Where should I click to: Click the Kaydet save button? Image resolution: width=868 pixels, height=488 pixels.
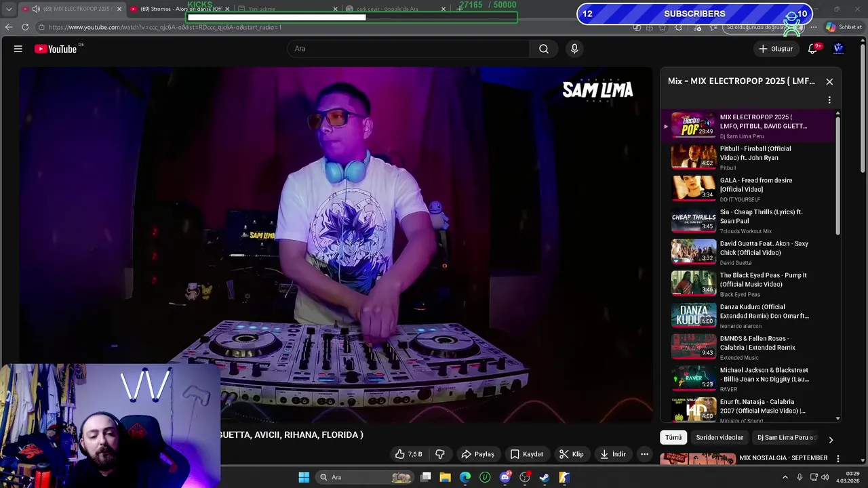526,454
